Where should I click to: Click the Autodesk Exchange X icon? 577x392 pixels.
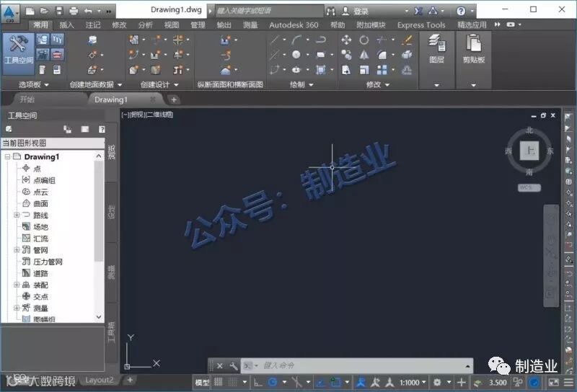coord(418,11)
